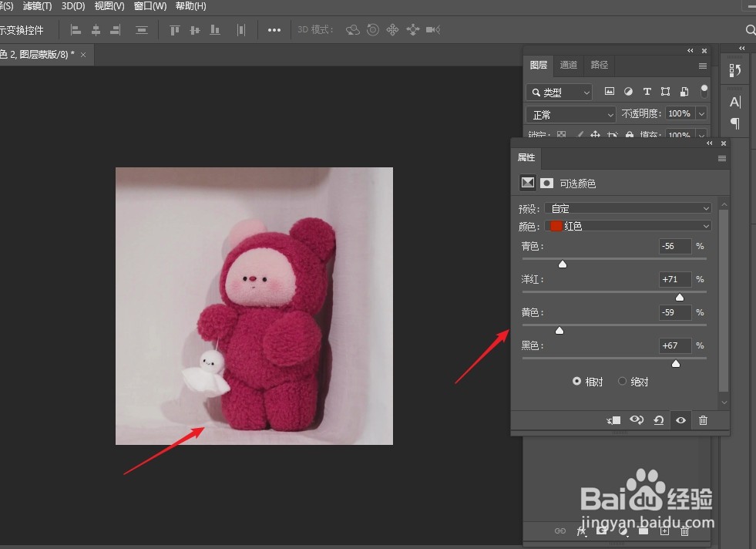Click the selective color adjustment icon in Properties
Image resolution: width=756 pixels, height=549 pixels.
pos(527,183)
